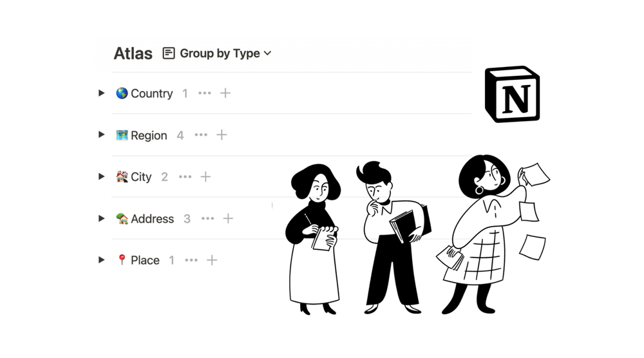The height and width of the screenshot is (358, 644).
Task: Open the Address group options (three dots)
Action: 208,218
